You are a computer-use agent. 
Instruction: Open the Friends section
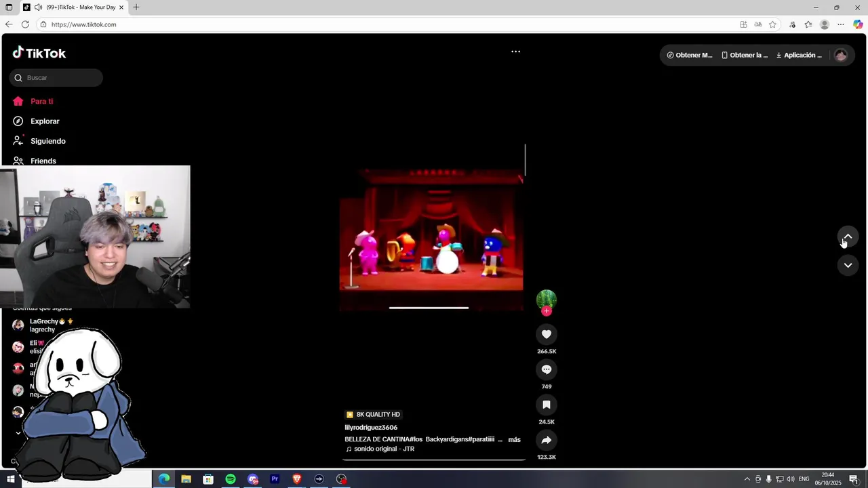pos(34,161)
